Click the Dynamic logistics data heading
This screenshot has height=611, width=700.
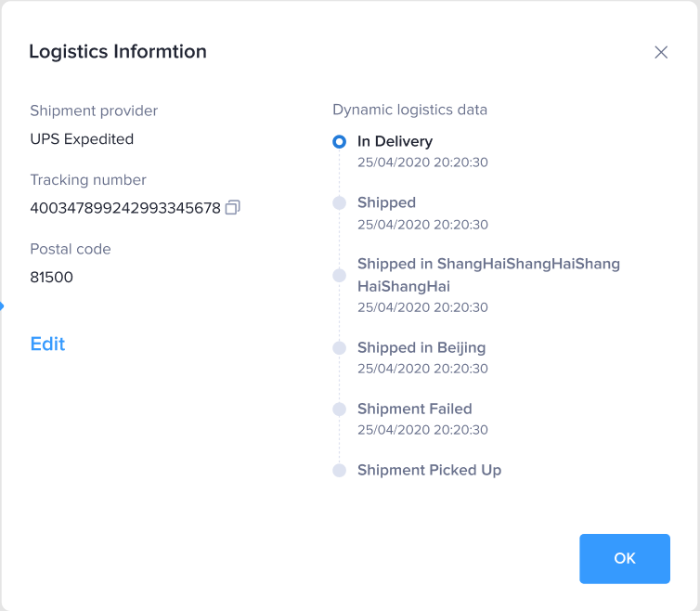coord(409,110)
